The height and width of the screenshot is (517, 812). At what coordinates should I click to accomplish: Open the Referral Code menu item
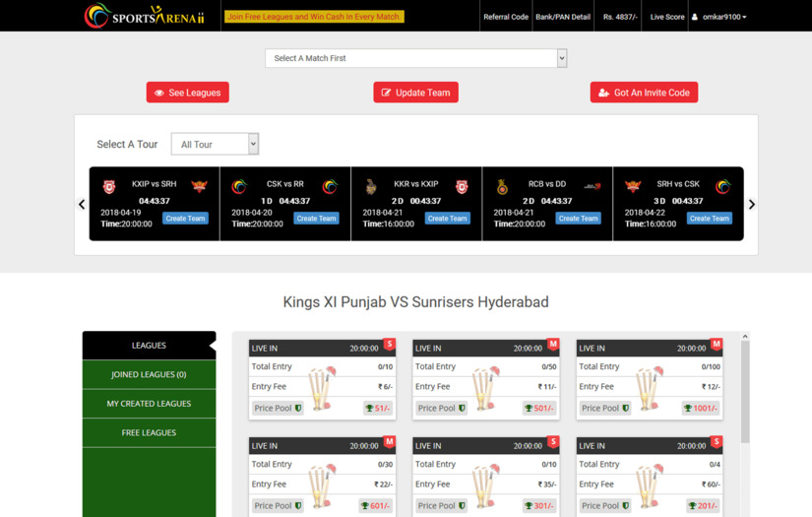pyautogui.click(x=506, y=17)
